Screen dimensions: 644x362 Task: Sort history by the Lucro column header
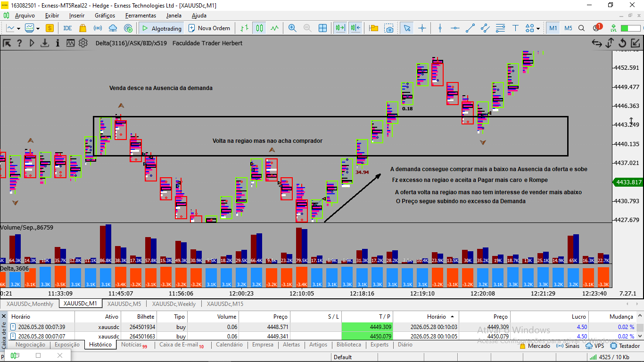tap(578, 317)
